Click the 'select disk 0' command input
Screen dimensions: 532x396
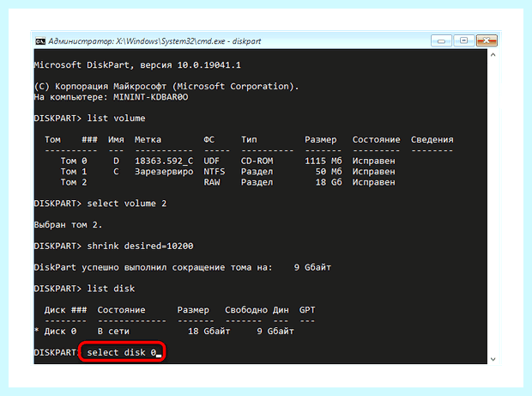click(122, 352)
